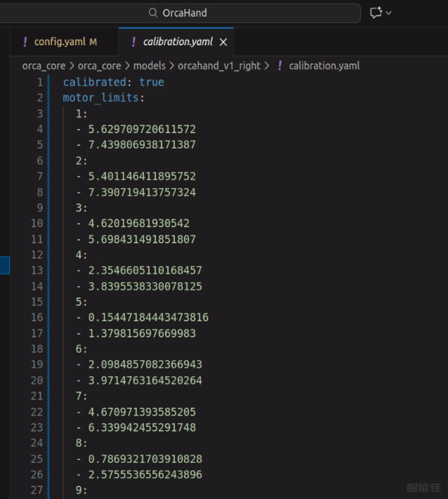448x499 pixels.
Task: Click the YAML icon on config.yaml tab
Action: click(25, 42)
